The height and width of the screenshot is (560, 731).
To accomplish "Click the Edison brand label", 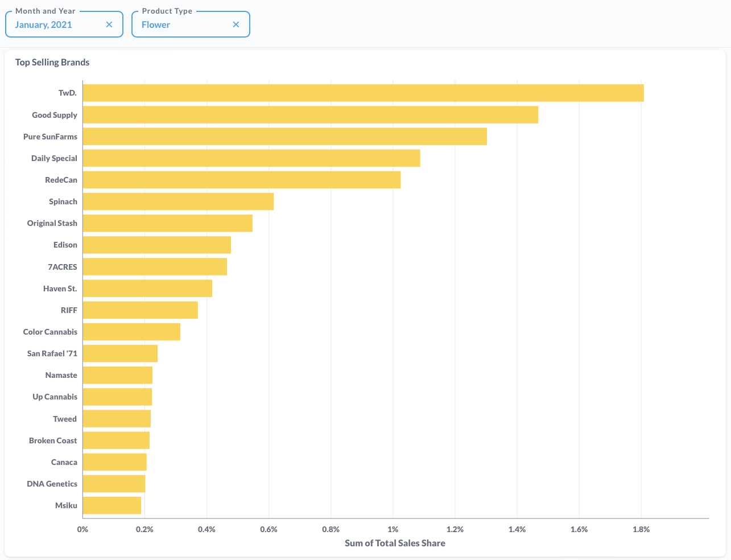I will coord(65,245).
